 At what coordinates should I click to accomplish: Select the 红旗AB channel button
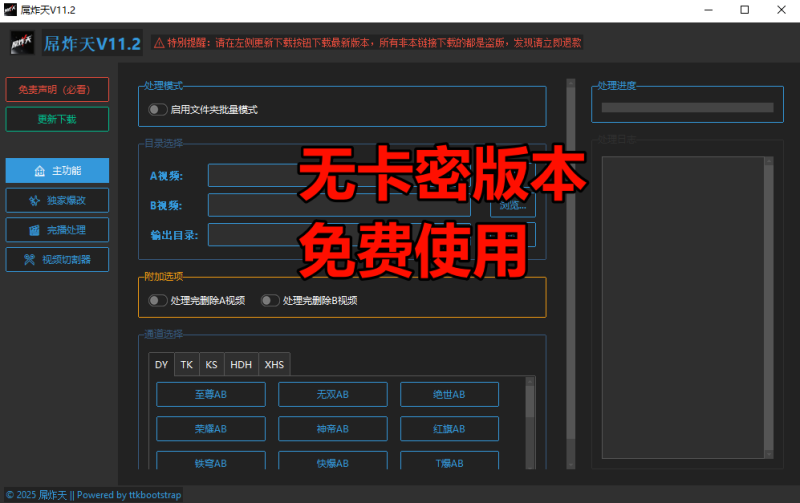coord(449,429)
